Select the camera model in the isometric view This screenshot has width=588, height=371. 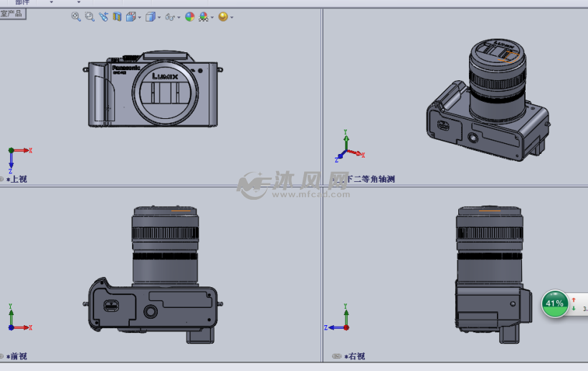click(x=488, y=100)
